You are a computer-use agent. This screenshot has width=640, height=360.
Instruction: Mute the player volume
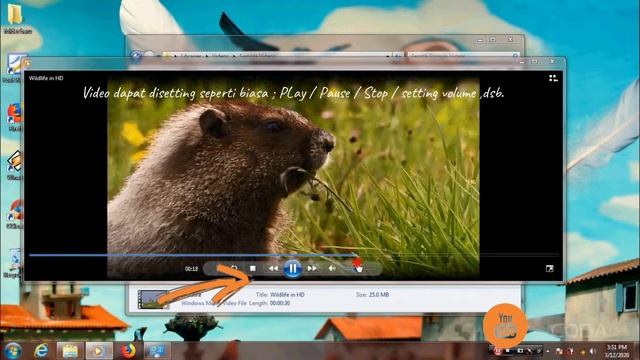click(332, 268)
